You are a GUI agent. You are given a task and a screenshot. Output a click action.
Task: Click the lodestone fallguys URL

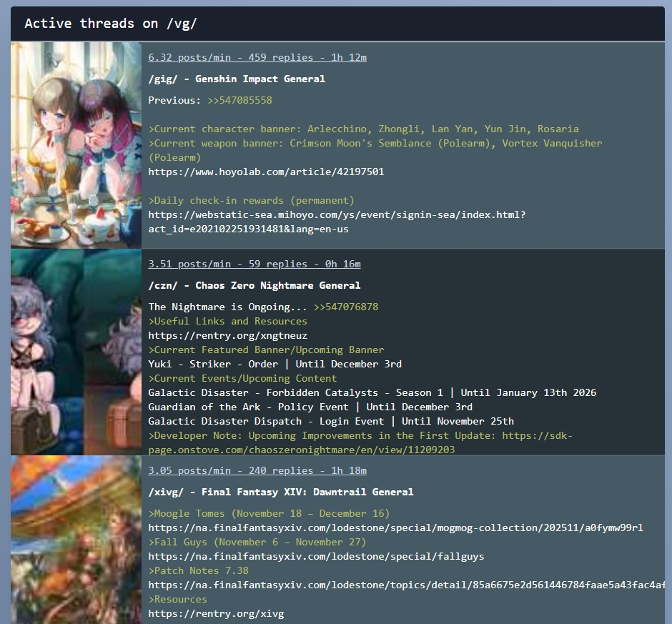(x=316, y=556)
